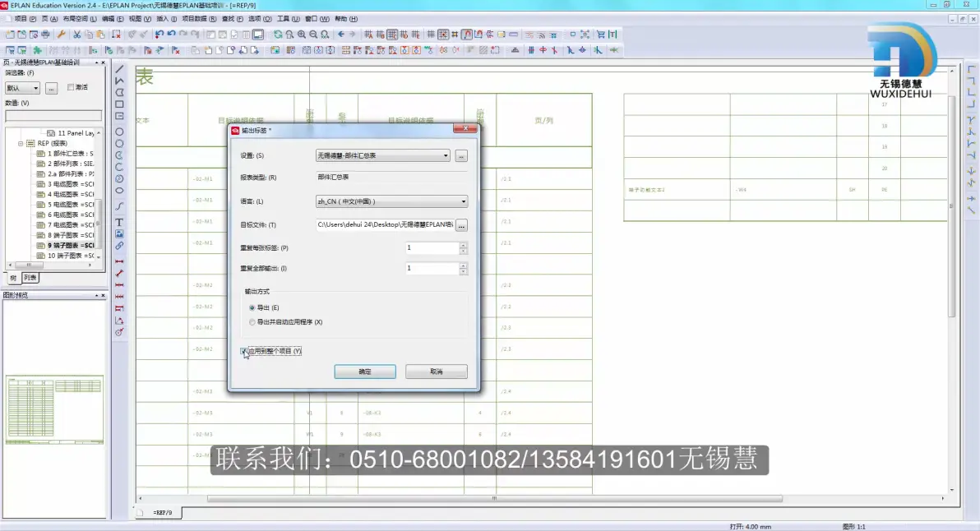Select the Hyperlink tool
The width and height of the screenshot is (980, 531).
[119, 246]
